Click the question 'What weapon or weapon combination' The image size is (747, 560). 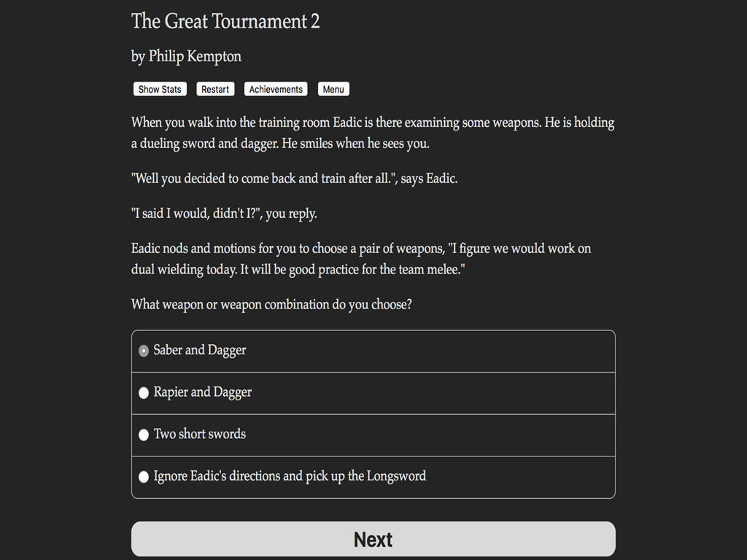pos(271,304)
